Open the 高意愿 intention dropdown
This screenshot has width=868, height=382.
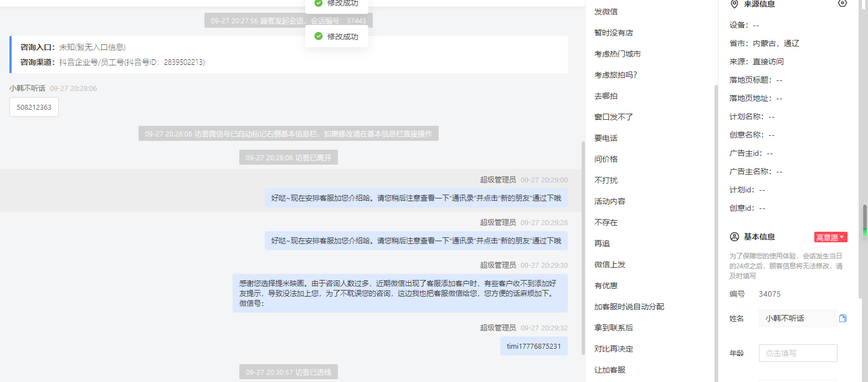point(830,237)
